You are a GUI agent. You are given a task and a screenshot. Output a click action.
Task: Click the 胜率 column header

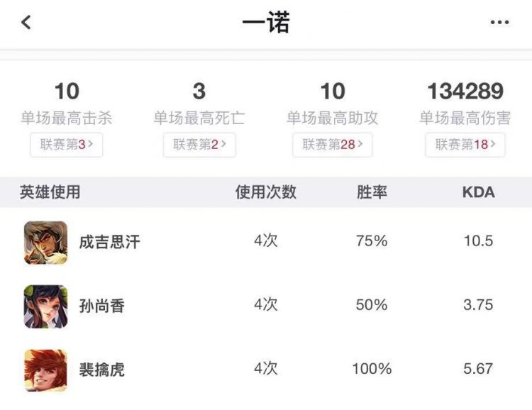pyautogui.click(x=372, y=192)
